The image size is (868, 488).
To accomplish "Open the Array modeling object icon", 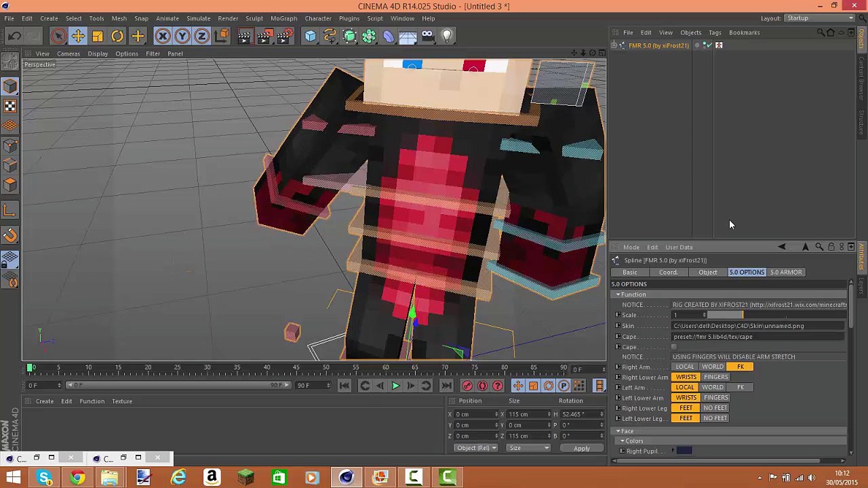I will (x=369, y=36).
